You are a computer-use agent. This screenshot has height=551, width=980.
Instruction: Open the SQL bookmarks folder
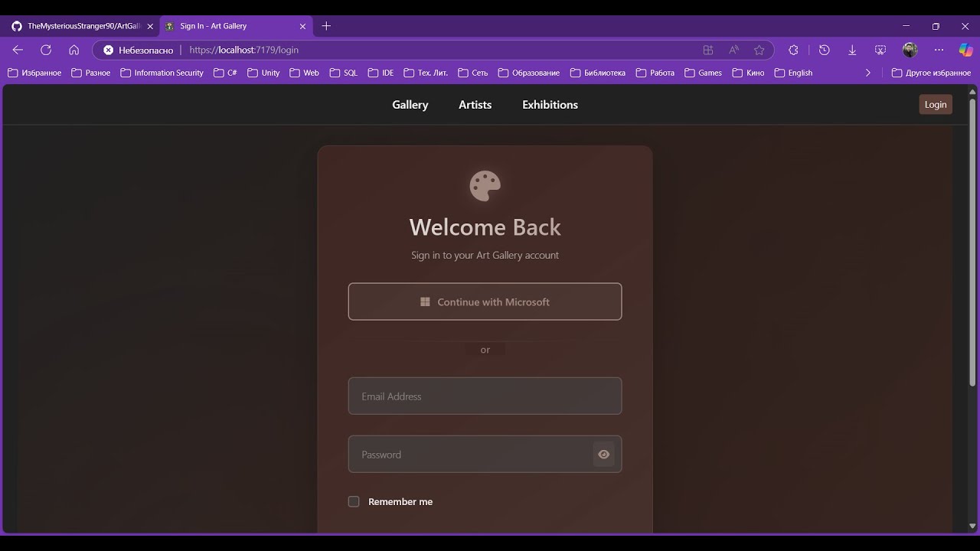(x=343, y=73)
